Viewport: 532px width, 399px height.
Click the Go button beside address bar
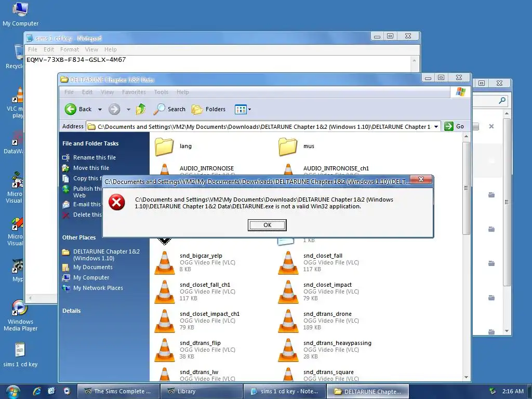coord(454,126)
